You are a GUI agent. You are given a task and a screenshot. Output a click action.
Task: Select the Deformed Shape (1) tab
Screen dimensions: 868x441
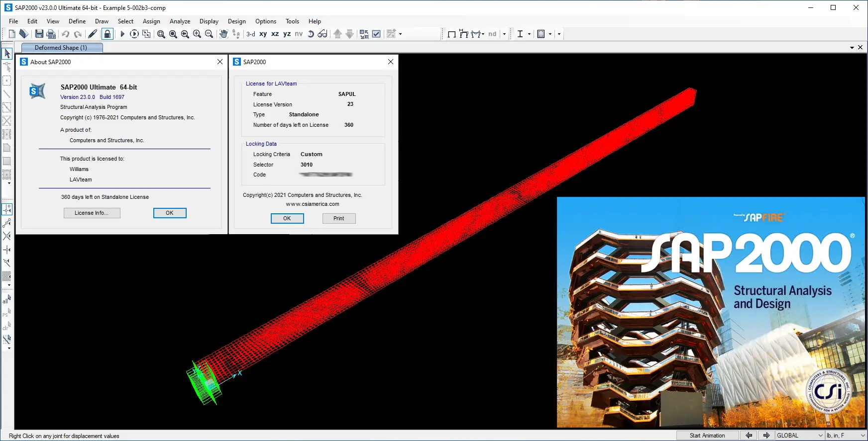point(62,48)
